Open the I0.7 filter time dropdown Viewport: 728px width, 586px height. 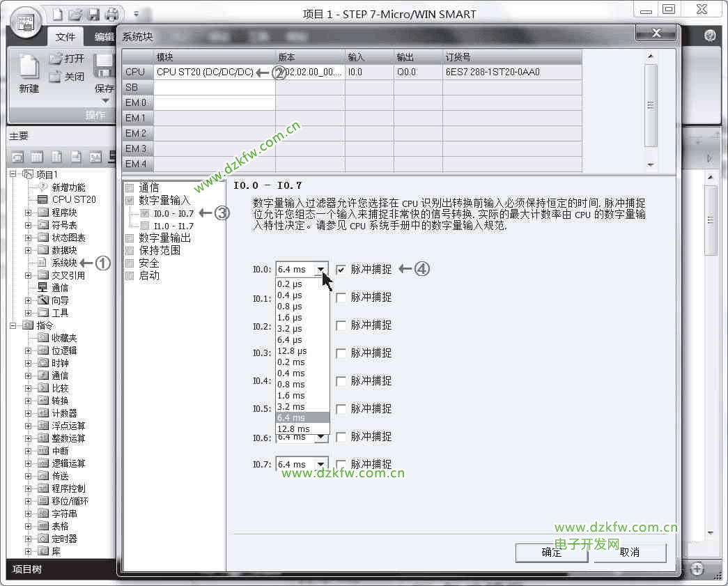(321, 464)
